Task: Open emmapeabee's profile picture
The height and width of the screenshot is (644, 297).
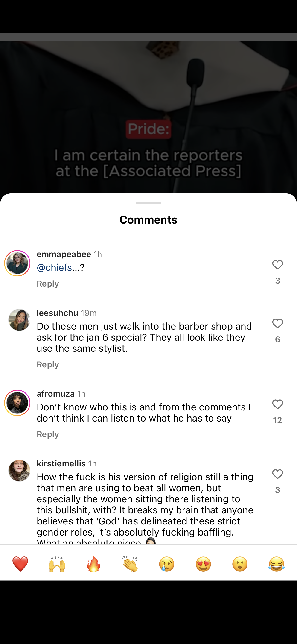Action: coord(17,263)
